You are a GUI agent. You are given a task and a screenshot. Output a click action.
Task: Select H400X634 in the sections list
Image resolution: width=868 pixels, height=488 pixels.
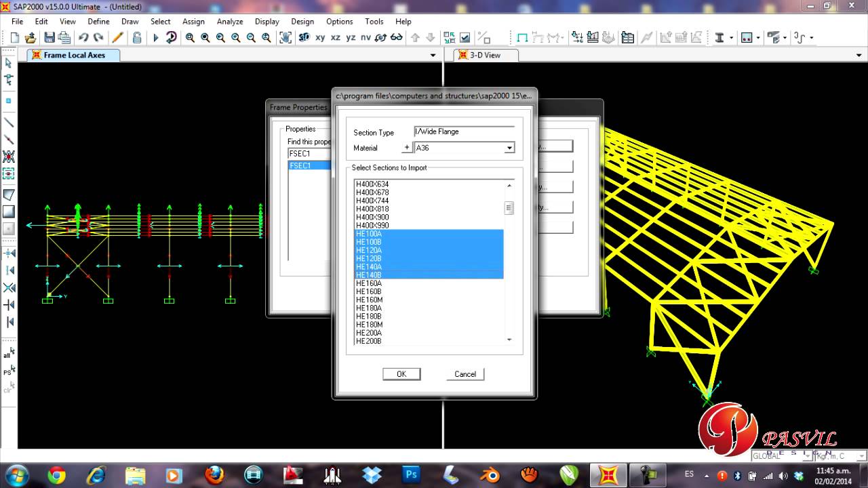[x=429, y=184]
